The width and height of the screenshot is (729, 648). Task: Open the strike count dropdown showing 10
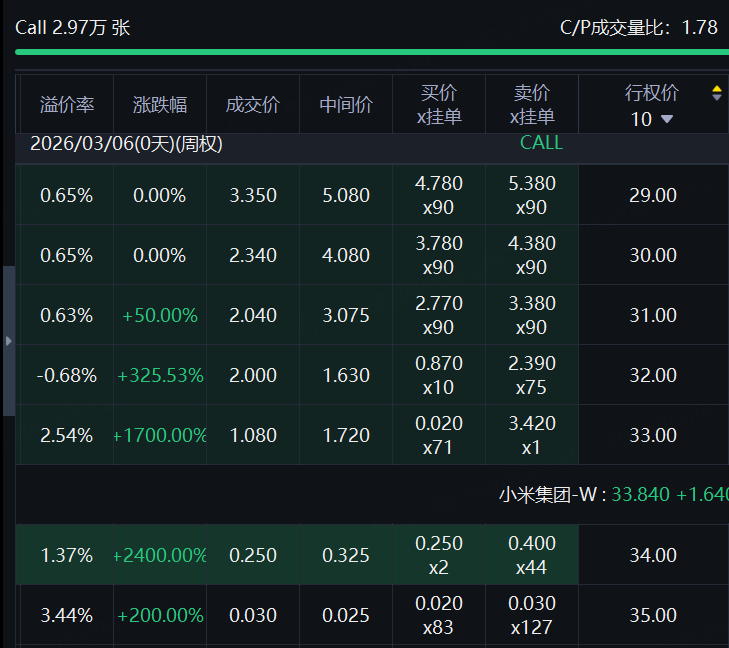652,119
